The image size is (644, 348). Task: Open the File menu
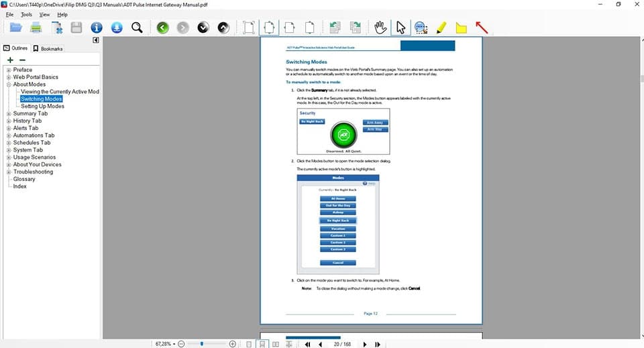click(x=9, y=14)
